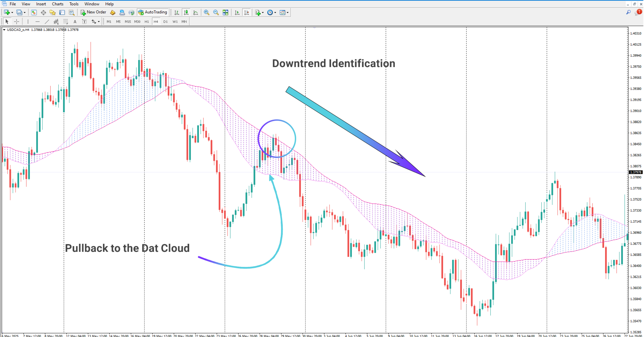This screenshot has width=644, height=337.
Task: Switch chart to Candlestick display
Action: pyautogui.click(x=186, y=12)
